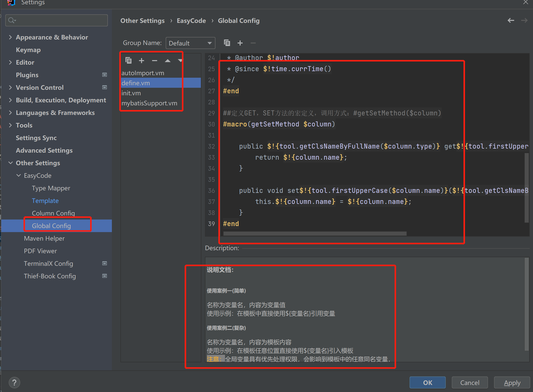Viewport: 533px width, 392px height.
Task: Open the Group Name Default dropdown
Action: pos(190,43)
